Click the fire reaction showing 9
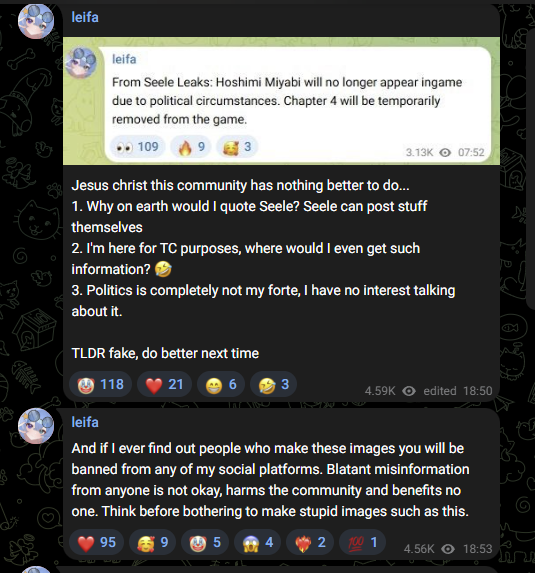 [x=190, y=147]
